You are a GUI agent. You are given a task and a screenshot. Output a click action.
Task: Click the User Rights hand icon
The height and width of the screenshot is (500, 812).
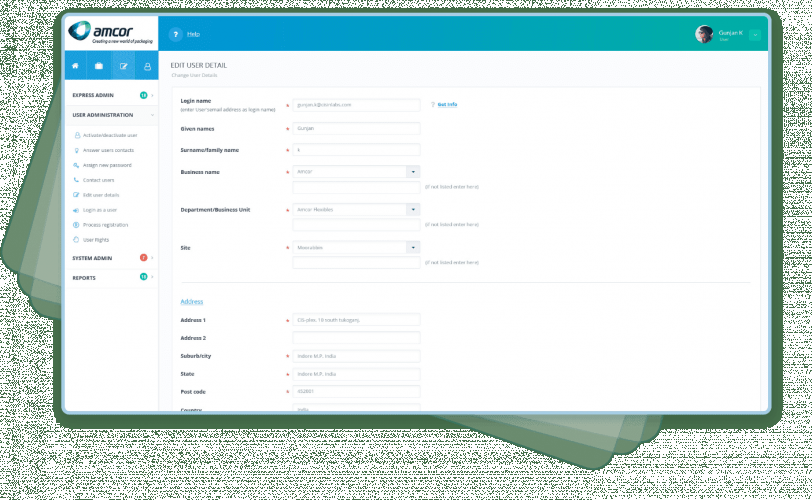pos(76,240)
